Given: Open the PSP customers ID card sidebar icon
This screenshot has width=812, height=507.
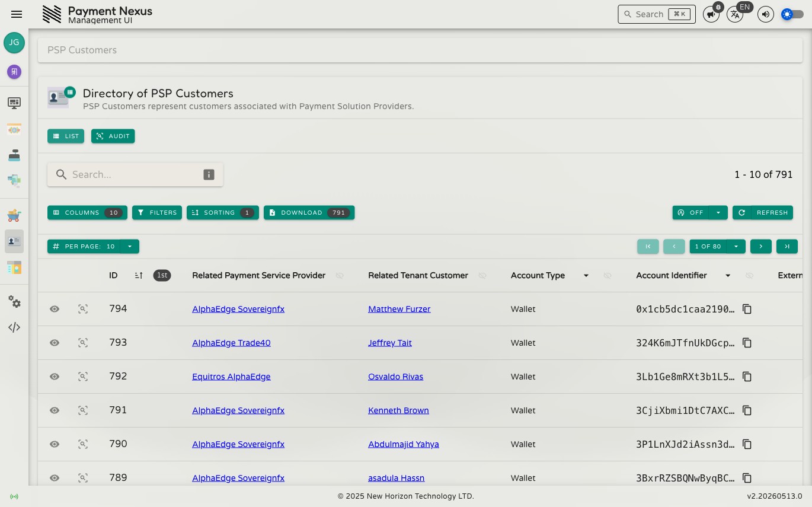Looking at the screenshot, I should tap(14, 241).
